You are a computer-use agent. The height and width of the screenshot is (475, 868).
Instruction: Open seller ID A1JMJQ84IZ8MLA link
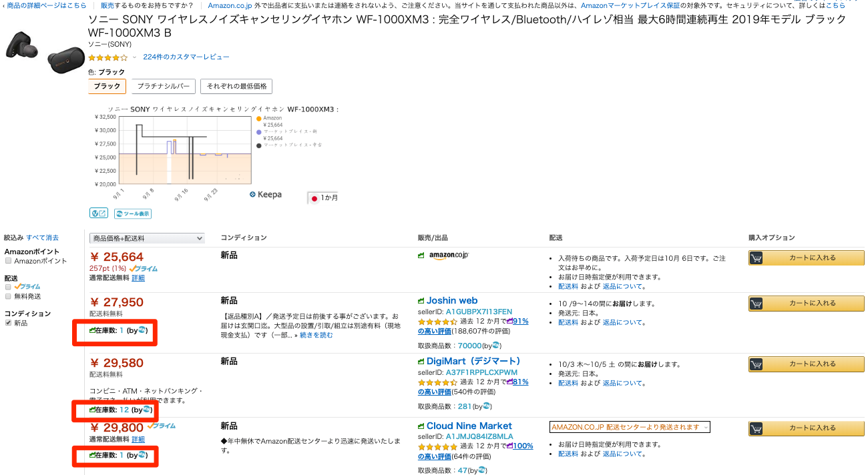pyautogui.click(x=480, y=436)
